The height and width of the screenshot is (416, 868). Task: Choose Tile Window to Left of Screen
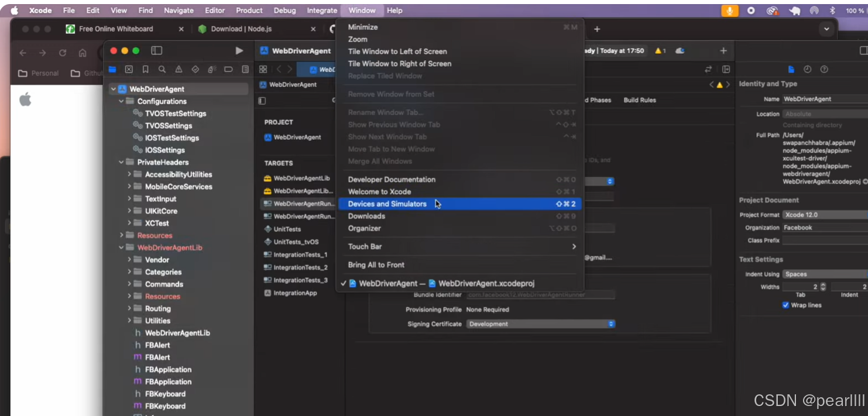click(x=461, y=51)
